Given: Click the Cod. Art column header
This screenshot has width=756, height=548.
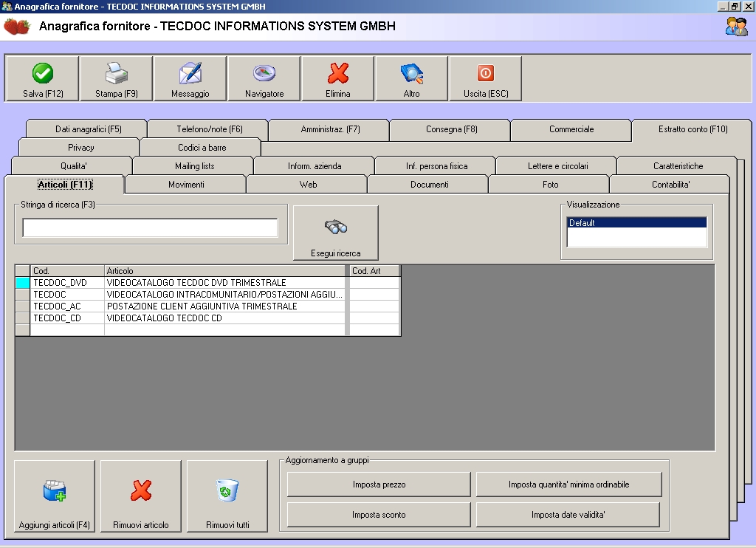Looking at the screenshot, I should (374, 270).
